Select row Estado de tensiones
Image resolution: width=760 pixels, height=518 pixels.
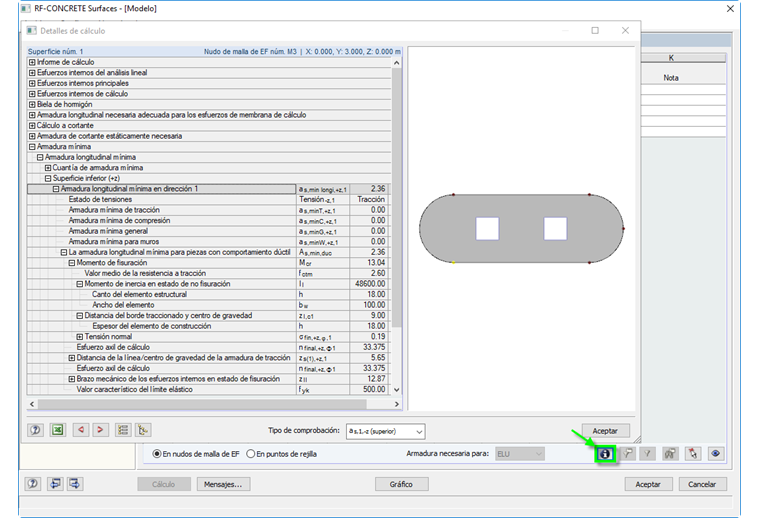pyautogui.click(x=208, y=200)
